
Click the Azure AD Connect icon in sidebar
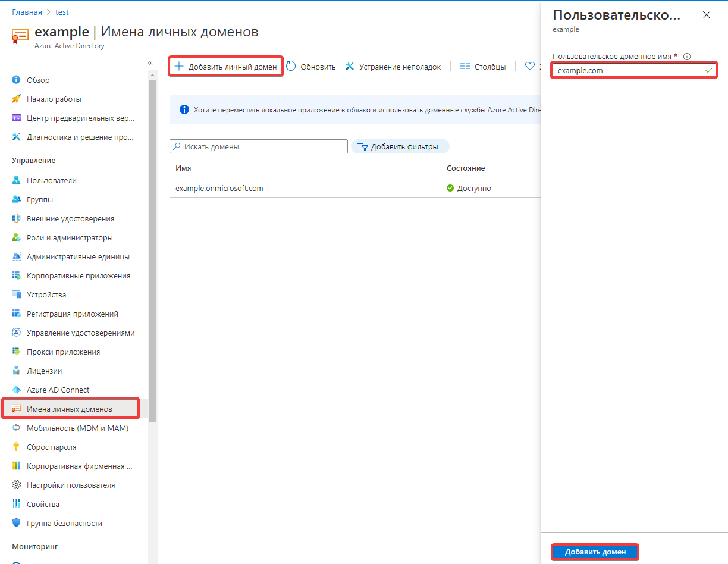coord(17,390)
